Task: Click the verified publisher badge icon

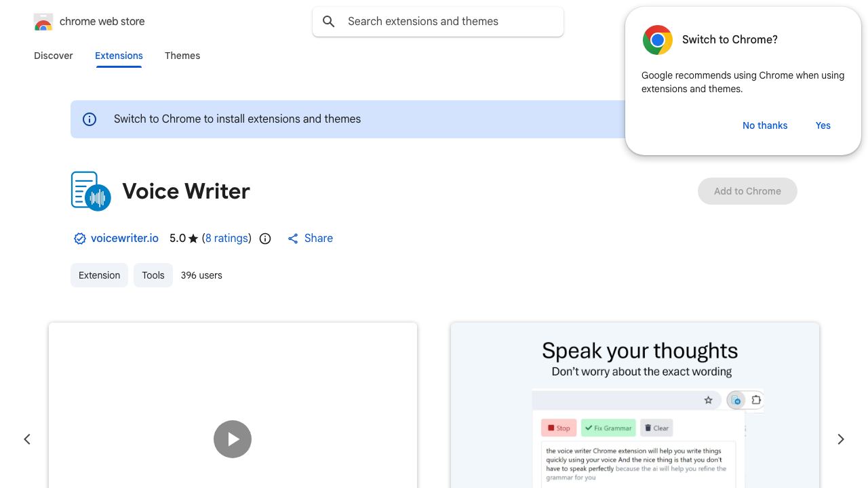Action: (x=80, y=239)
